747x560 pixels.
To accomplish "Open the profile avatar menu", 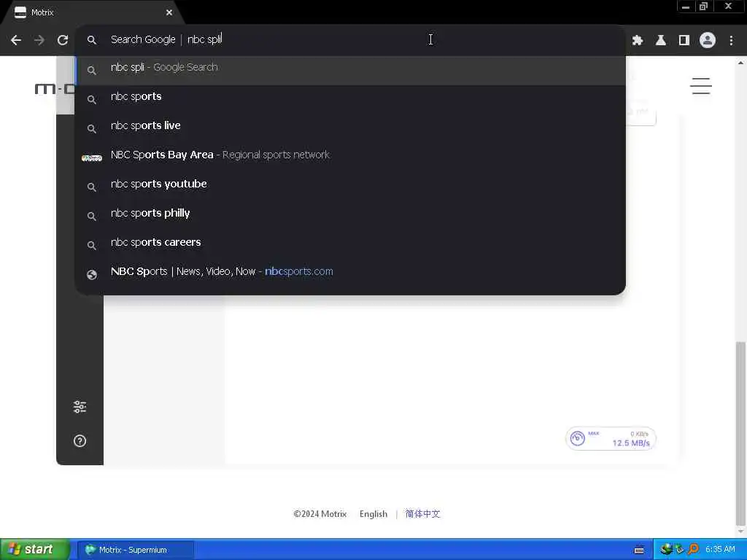I will (x=708, y=41).
